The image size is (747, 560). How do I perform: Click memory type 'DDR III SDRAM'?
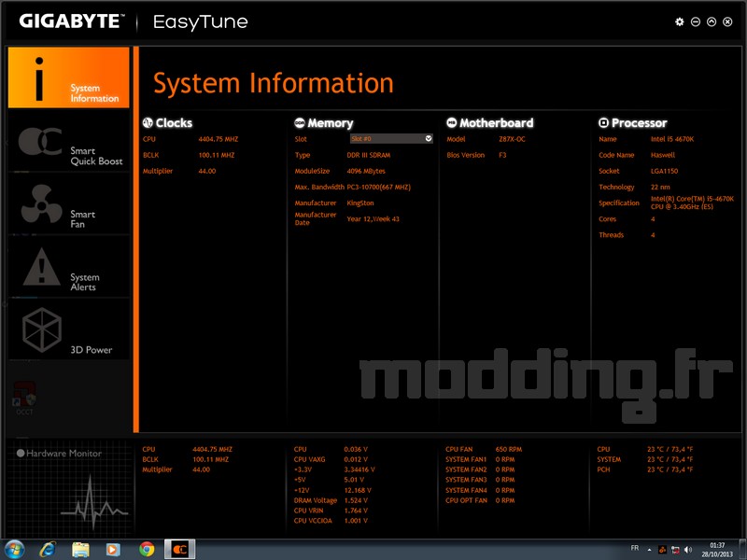coord(368,155)
